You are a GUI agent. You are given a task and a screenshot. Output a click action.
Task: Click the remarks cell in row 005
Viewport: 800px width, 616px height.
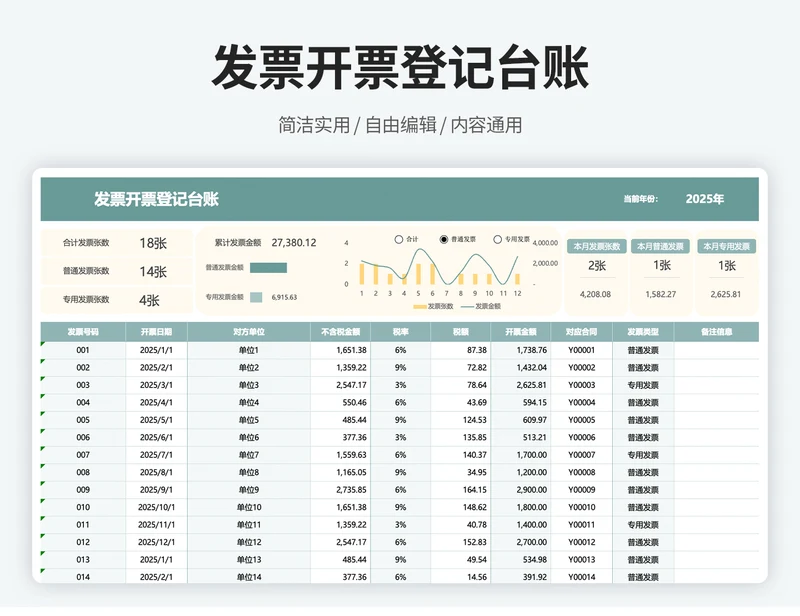pyautogui.click(x=716, y=420)
